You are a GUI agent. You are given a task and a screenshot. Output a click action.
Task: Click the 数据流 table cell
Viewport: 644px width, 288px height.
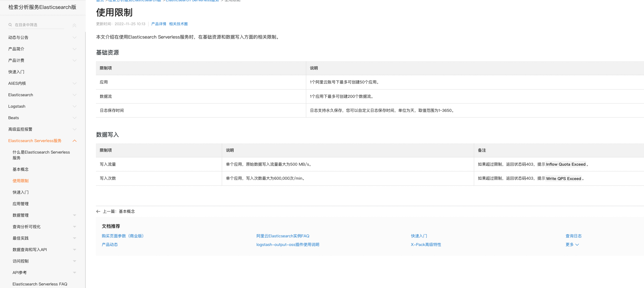(201, 97)
